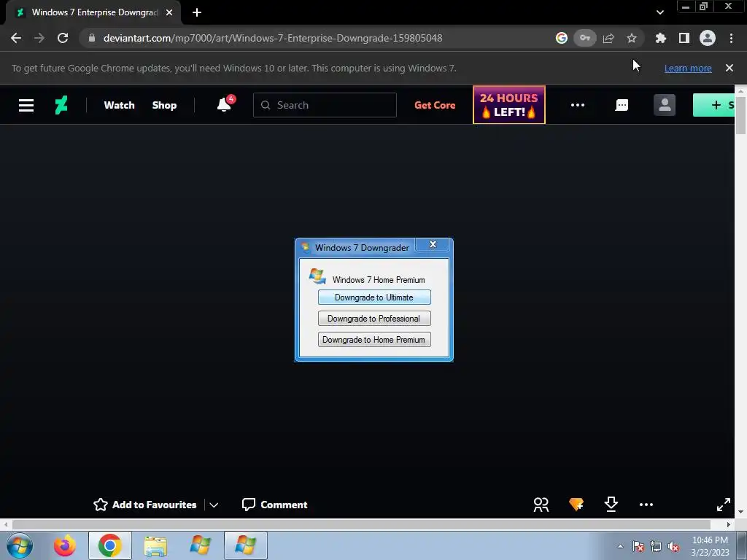Open the Learn more link
Viewport: 747px width, 560px height.
pos(688,68)
